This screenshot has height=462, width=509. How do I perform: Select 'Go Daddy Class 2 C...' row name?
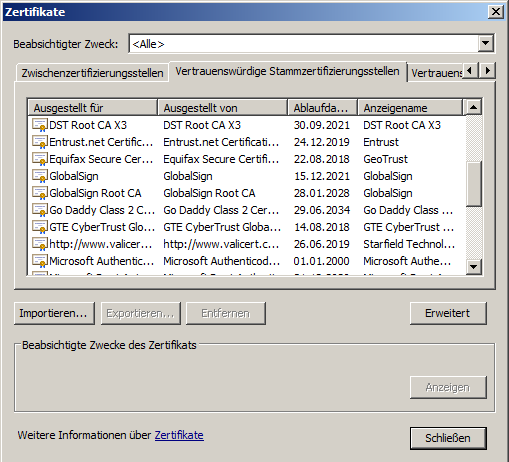pos(102,210)
